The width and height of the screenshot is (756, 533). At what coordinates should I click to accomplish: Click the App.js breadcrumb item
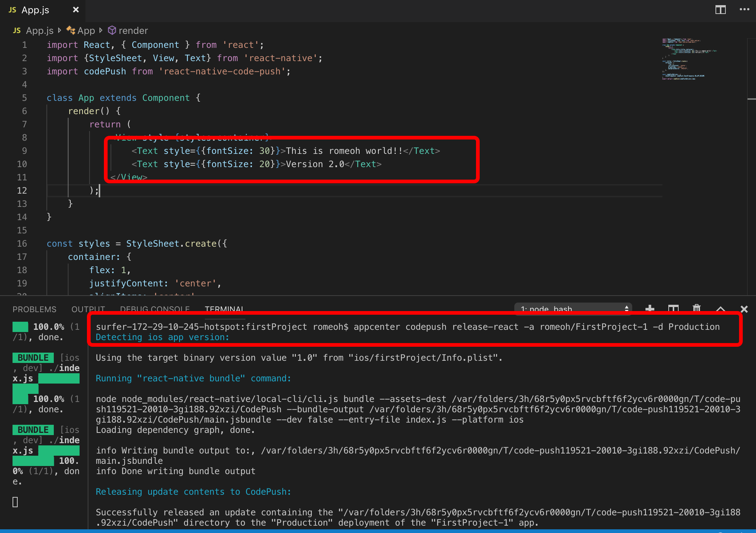coord(39,31)
